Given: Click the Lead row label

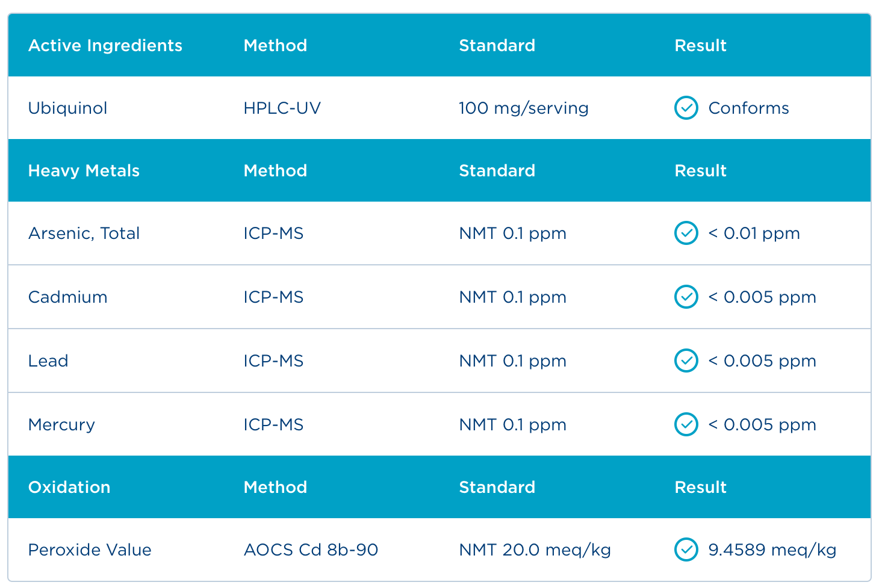Looking at the screenshot, I should [48, 361].
